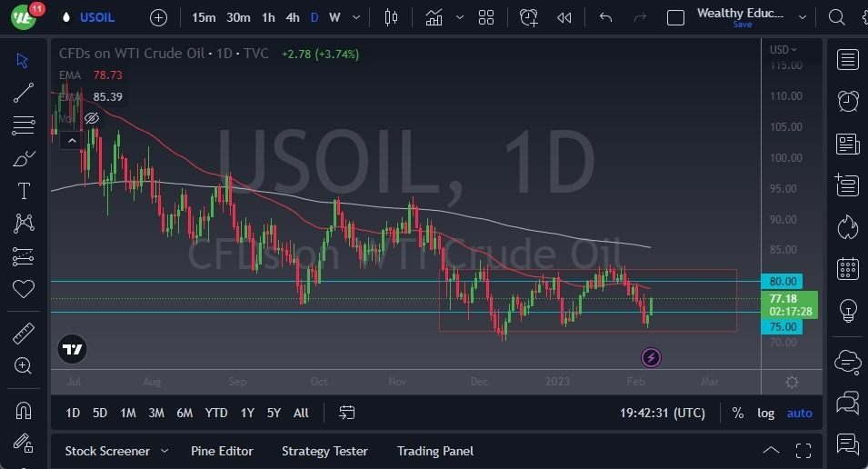Open the private chats panel

point(847,403)
